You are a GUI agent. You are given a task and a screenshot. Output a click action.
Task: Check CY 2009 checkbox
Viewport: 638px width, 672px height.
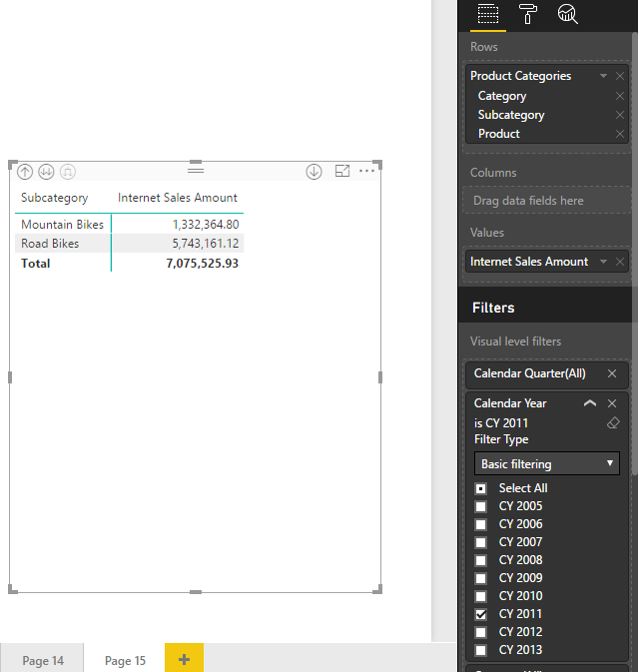coord(481,578)
